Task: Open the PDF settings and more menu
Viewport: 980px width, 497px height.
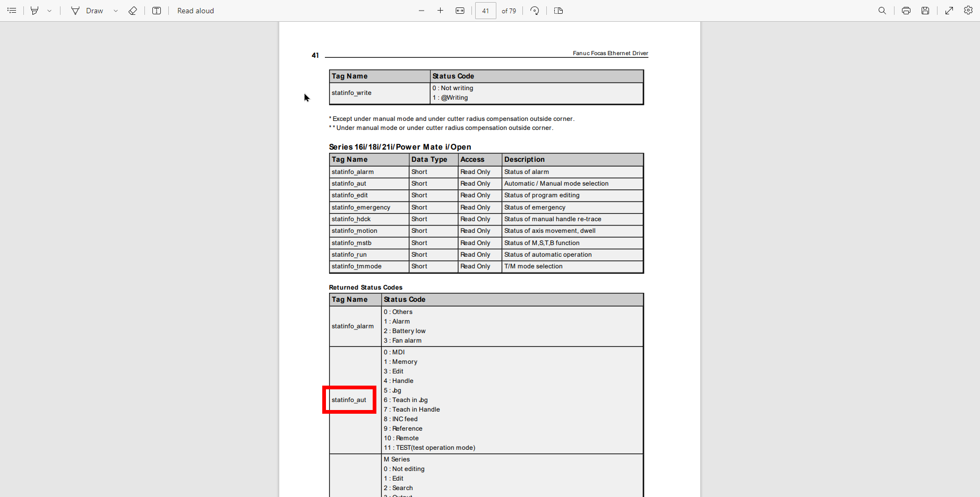Action: coord(968,11)
